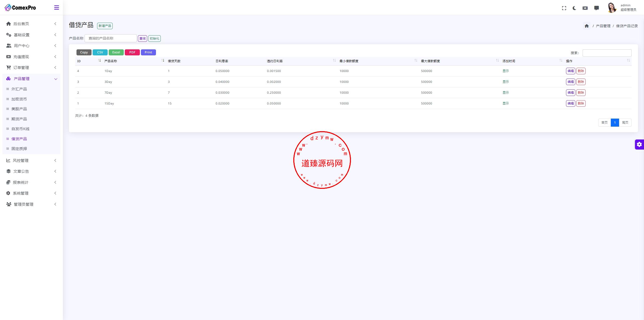This screenshot has width=644, height=320.
Task: Open the purple settings gear panel
Action: pos(639,145)
